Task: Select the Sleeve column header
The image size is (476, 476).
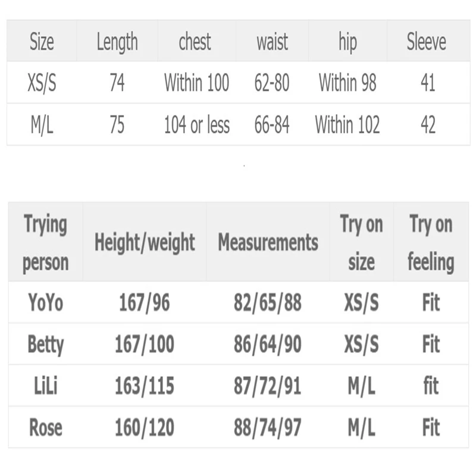Action: coord(427,42)
